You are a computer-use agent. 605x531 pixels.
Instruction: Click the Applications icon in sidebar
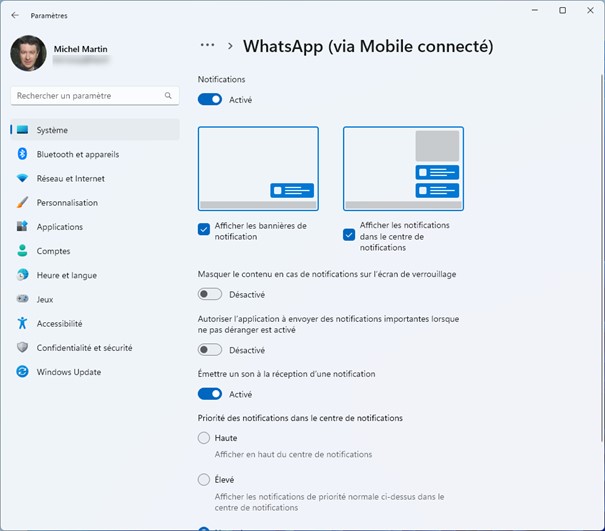[22, 226]
